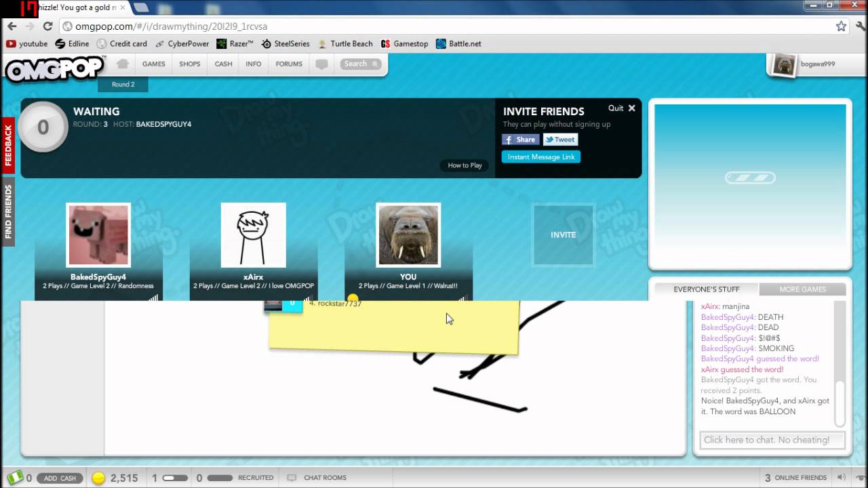Click the chat scrollbar thumb
This screenshot has height=488, width=868.
(840, 405)
